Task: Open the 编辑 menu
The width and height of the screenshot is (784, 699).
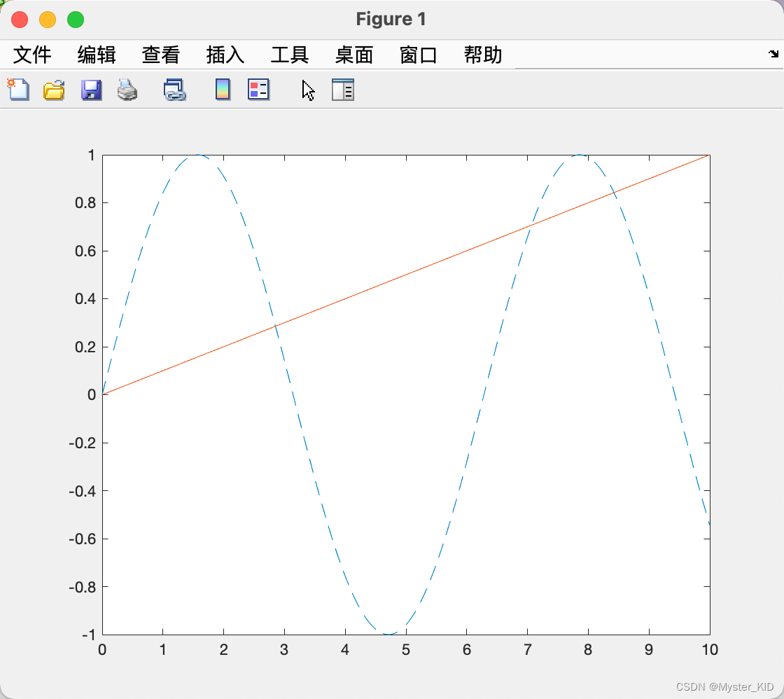Action: 97,55
